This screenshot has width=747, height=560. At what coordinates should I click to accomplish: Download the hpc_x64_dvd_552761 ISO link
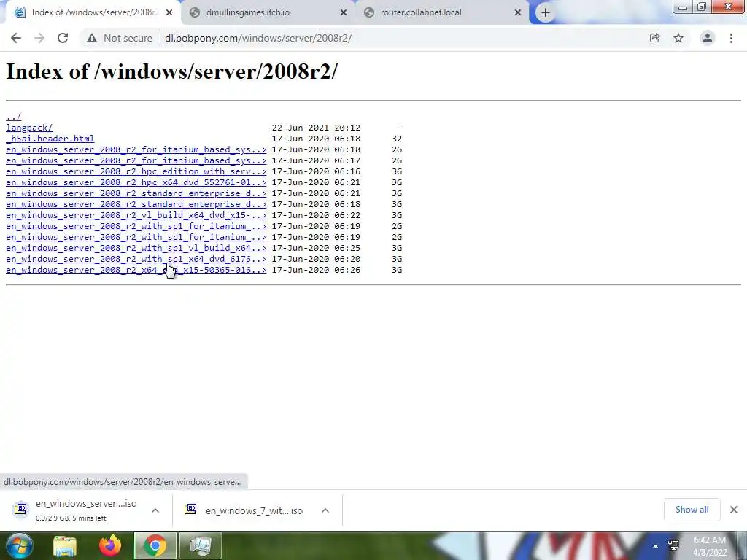[136, 182]
